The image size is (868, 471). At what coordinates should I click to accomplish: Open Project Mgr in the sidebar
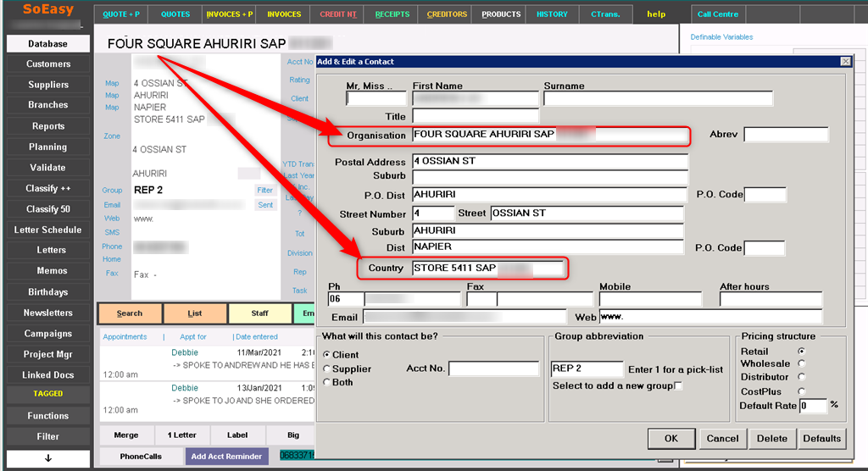pos(48,354)
